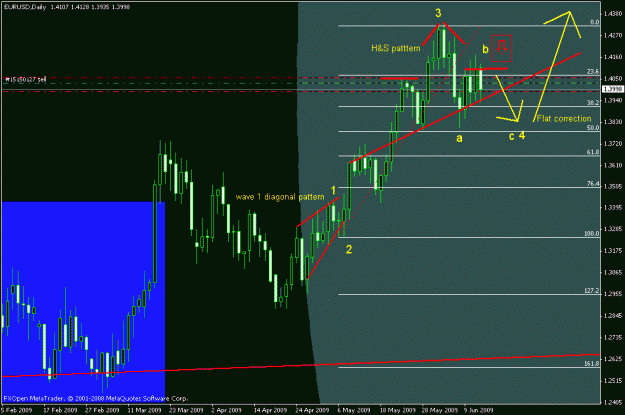The height and width of the screenshot is (415, 625).
Task: Click 1.2735 on the price scale
Action: point(613,337)
